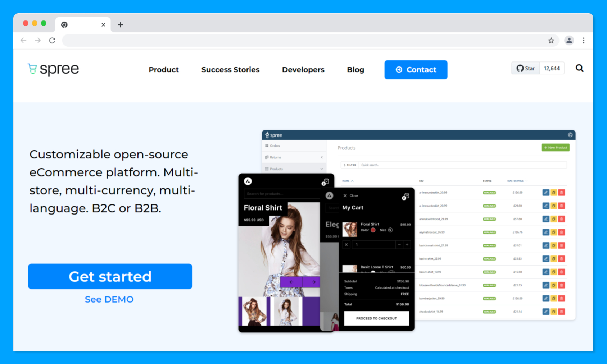Go forward in browser history
The image size is (607, 364).
38,40
